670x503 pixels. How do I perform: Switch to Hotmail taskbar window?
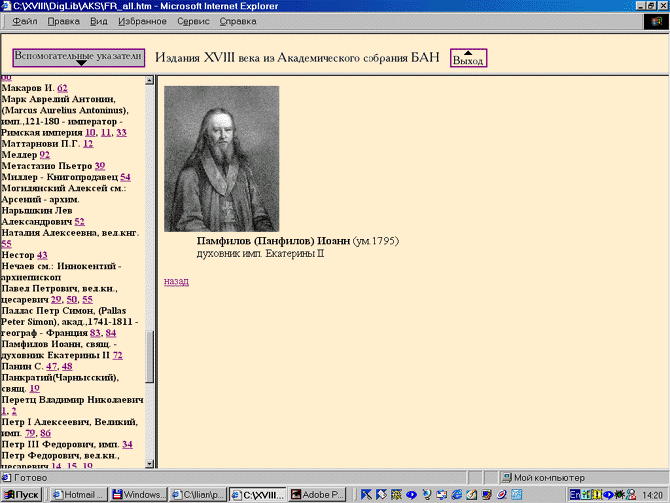click(x=79, y=494)
